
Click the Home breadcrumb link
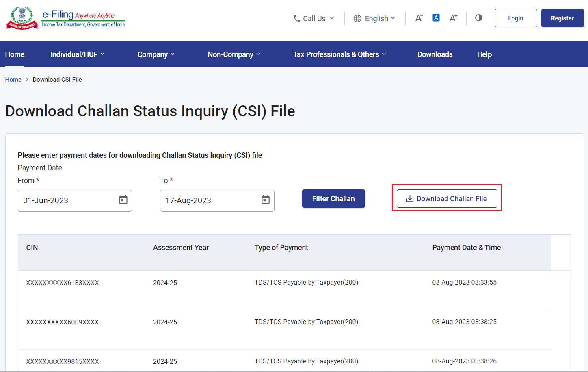click(x=13, y=80)
